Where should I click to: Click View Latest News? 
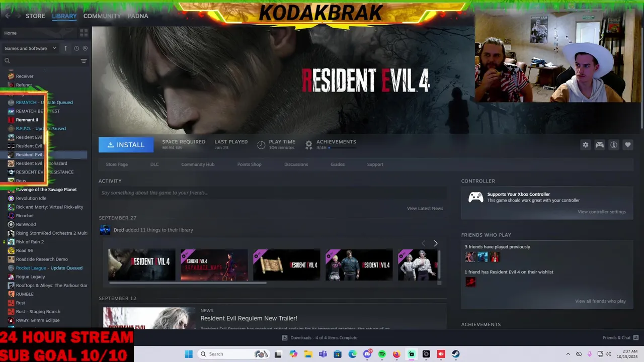[425, 208]
